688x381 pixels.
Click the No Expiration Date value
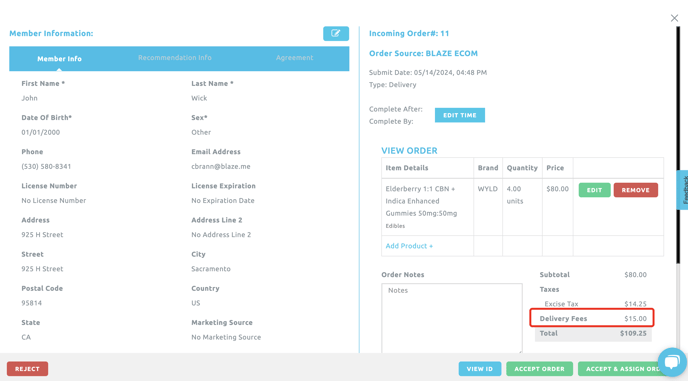(222, 201)
